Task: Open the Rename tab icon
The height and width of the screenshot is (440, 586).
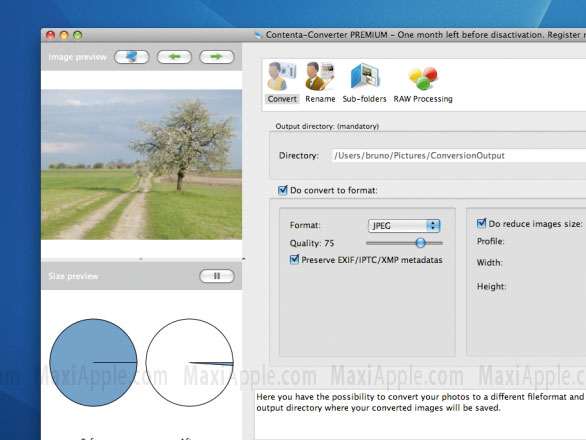Action: coord(320,76)
